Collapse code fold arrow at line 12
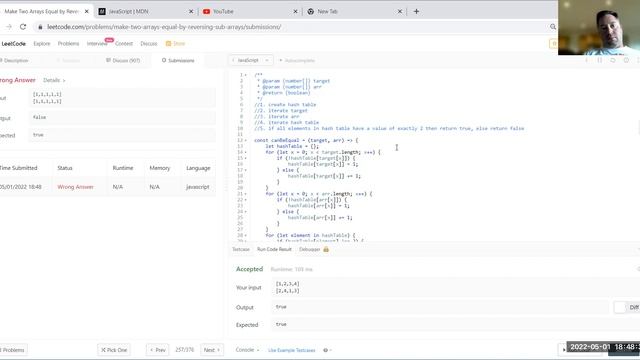Viewport: 640px width, 360px height. point(246,140)
